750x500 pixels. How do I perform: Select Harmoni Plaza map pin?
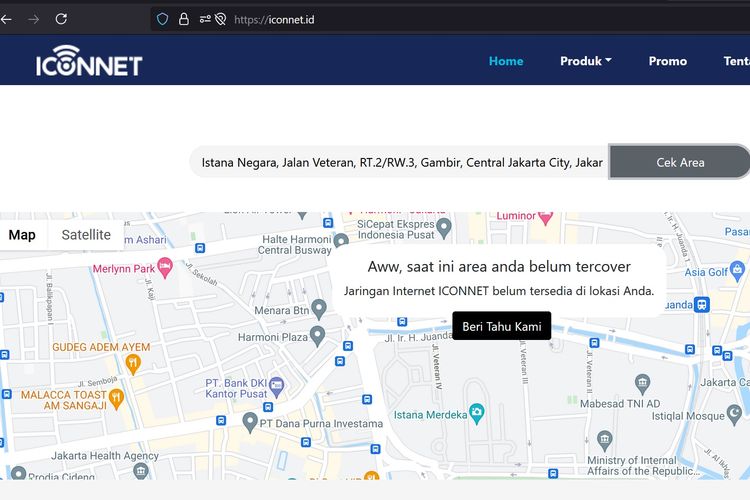317,336
